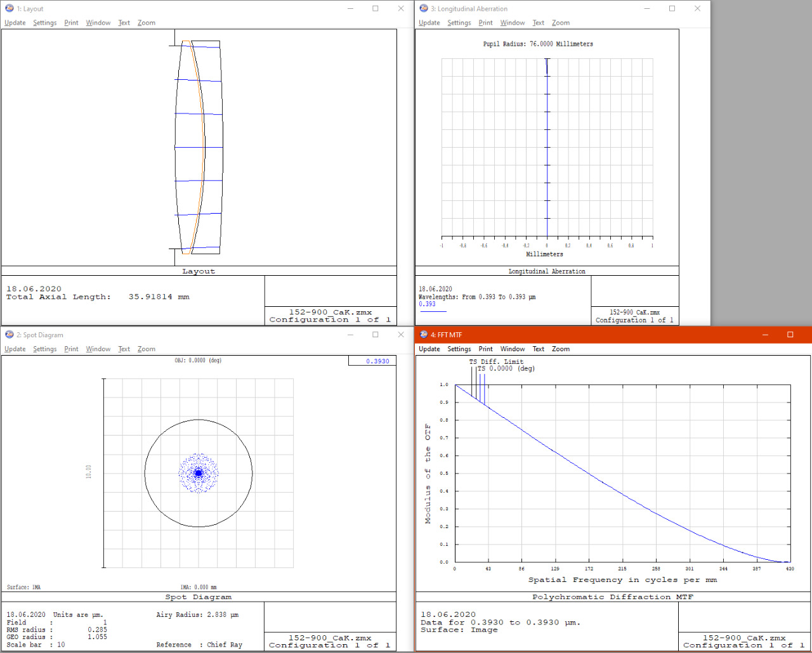Click Update in the Longitudinal Aberration window
This screenshot has height=653, width=812.
[429, 23]
